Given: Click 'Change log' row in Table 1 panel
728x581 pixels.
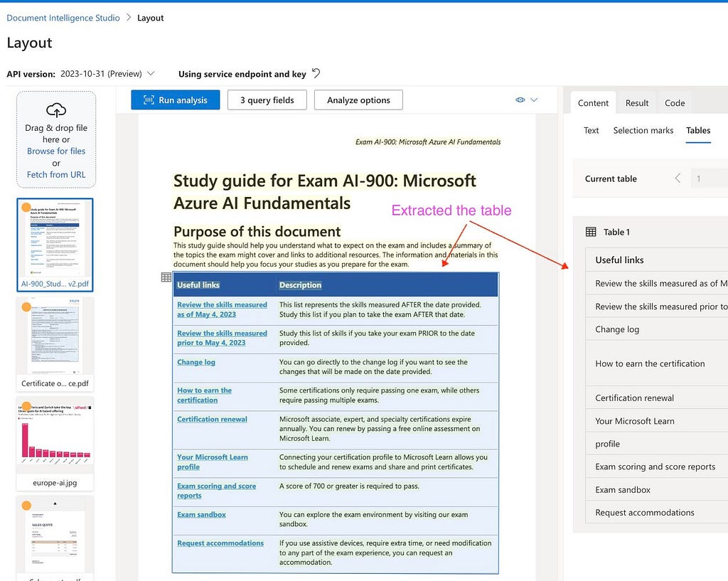Looking at the screenshot, I should pos(656,329).
